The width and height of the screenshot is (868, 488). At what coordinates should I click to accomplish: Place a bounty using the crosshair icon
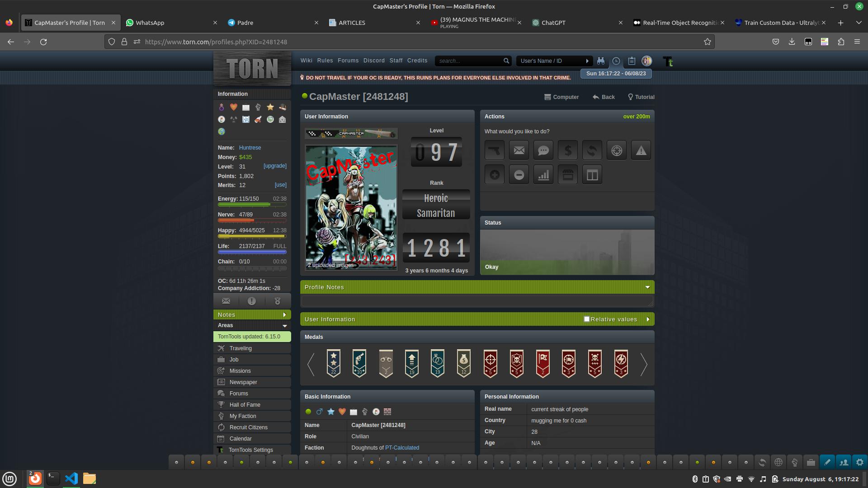(617, 150)
